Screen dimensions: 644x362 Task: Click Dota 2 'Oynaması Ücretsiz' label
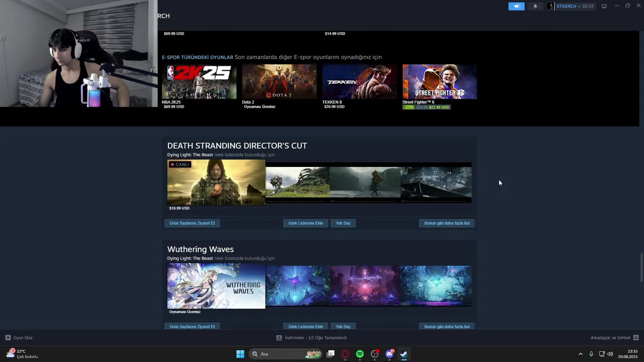260,107
